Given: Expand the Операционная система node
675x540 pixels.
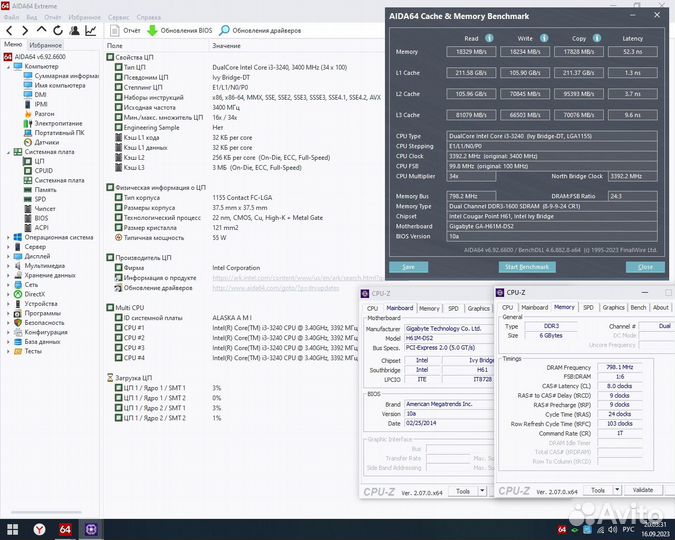Looking at the screenshot, I should click(8, 237).
